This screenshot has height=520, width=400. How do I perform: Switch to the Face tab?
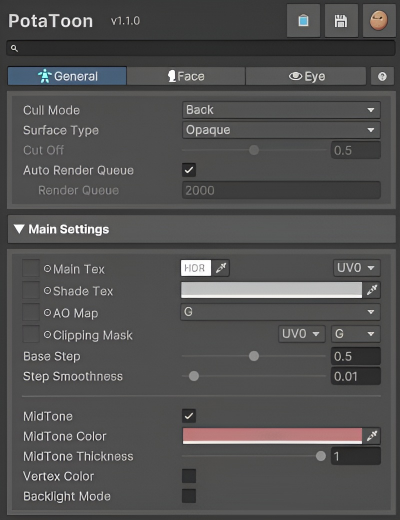coord(186,76)
